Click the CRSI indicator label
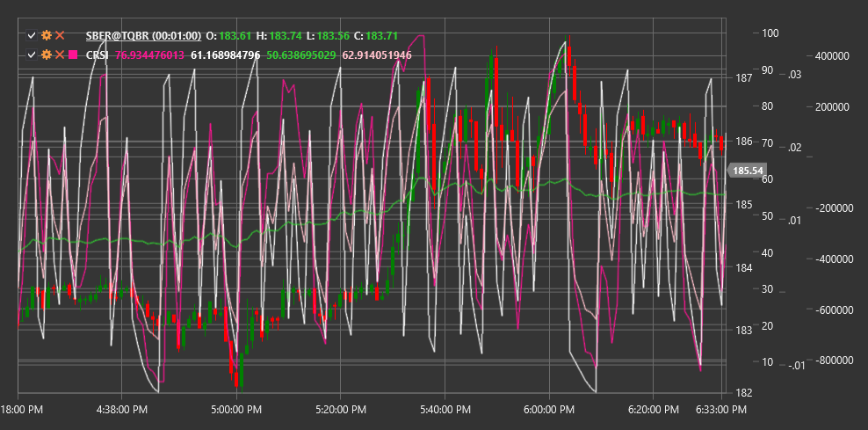 point(97,55)
